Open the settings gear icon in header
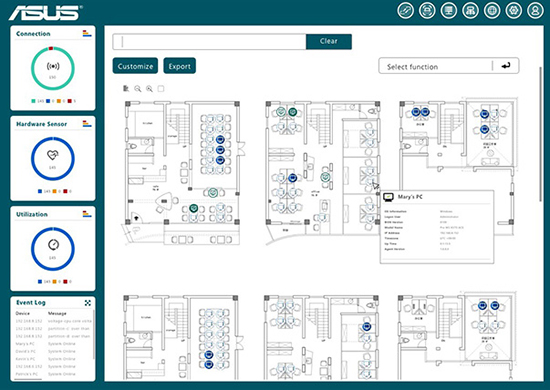The image size is (550, 390). (514, 11)
